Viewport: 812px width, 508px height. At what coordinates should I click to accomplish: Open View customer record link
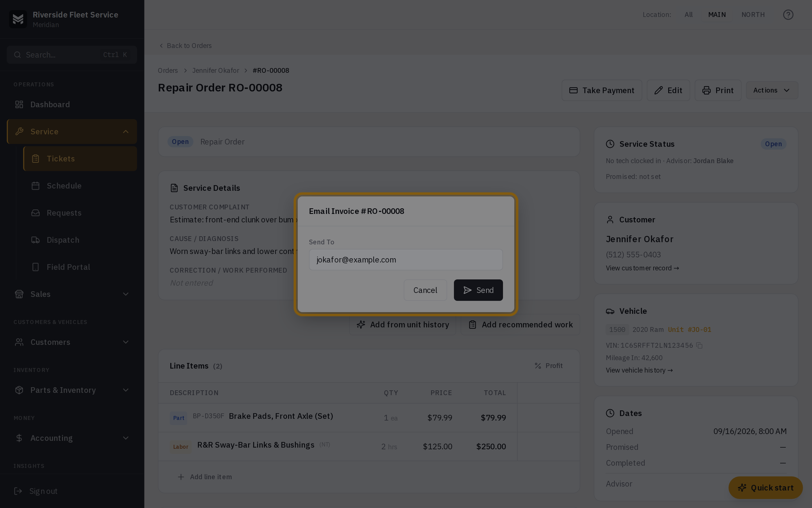642,268
